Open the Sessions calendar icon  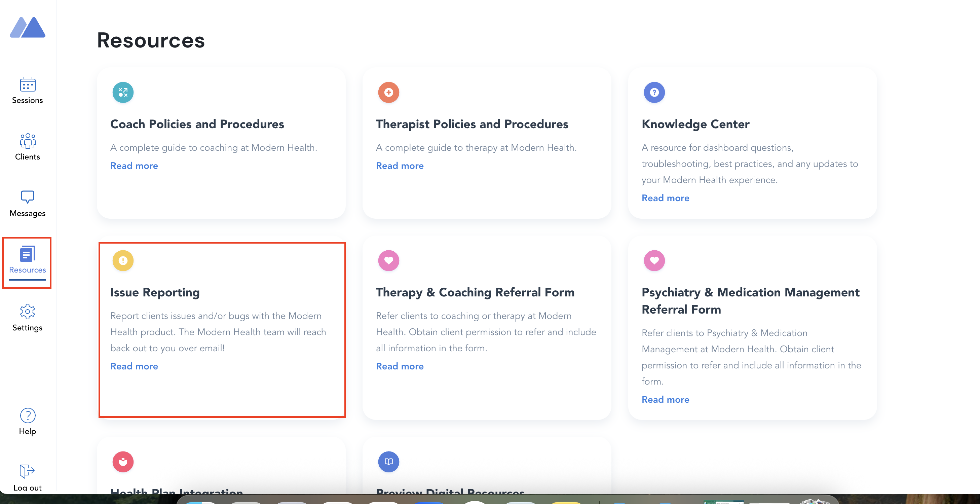click(27, 84)
